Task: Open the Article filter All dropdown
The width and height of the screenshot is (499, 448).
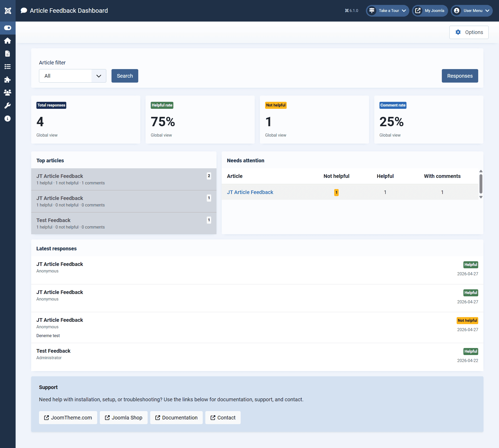Action: (72, 76)
